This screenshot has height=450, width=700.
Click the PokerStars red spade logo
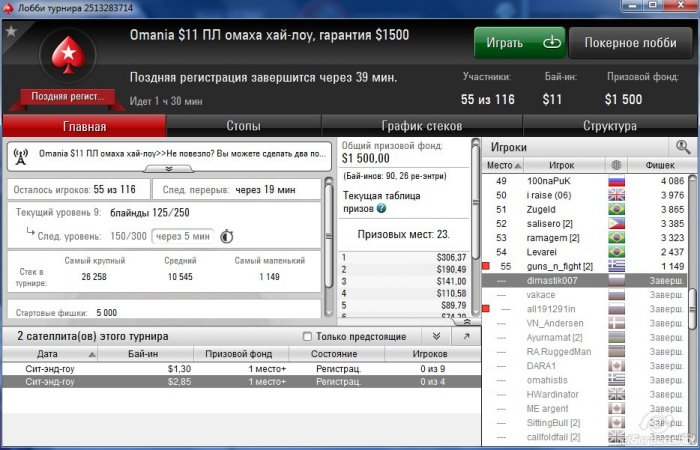click(68, 55)
